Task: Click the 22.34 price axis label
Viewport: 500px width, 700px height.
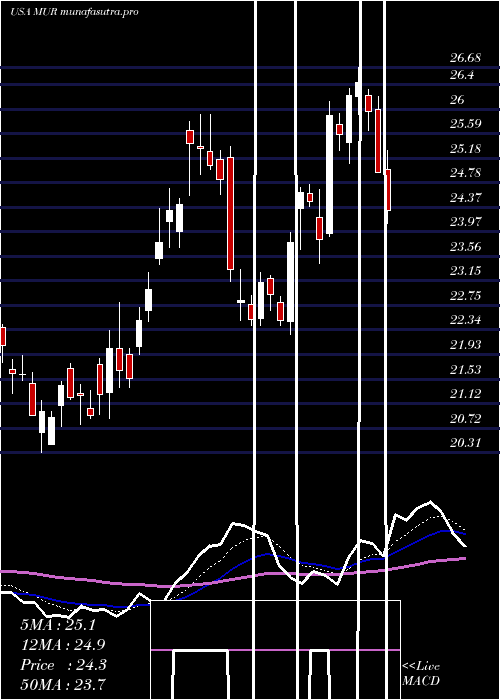Action: [466, 320]
